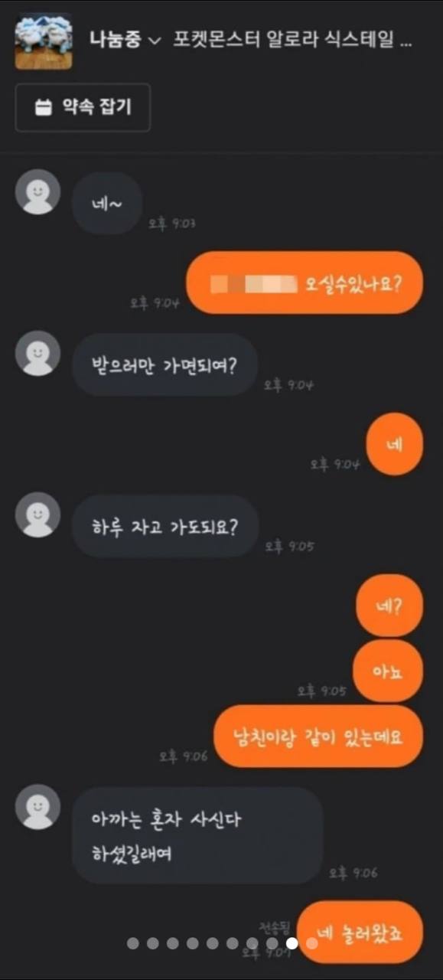
Task: Tap the avatar beside 아까는 혼자 사신다
Action: 38,807
